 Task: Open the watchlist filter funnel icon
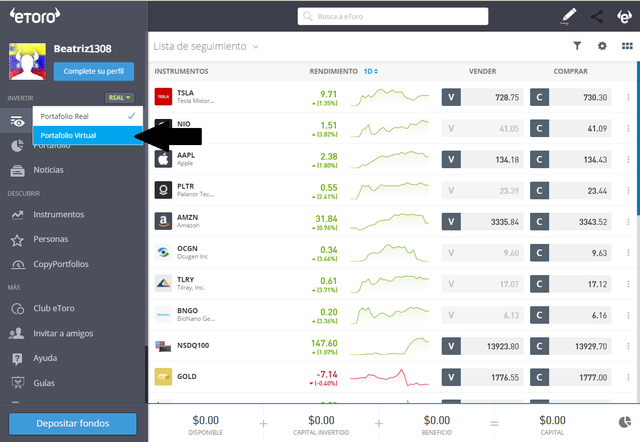point(577,46)
